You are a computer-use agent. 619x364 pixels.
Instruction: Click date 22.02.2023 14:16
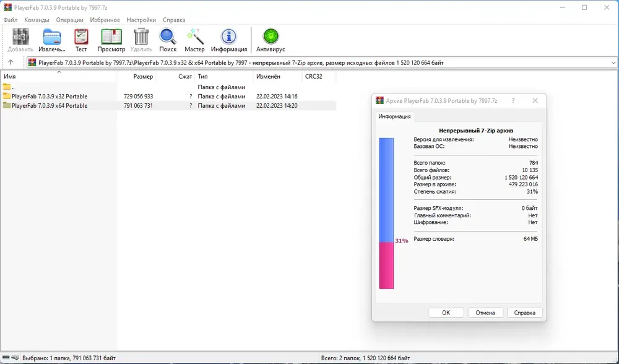pos(277,97)
